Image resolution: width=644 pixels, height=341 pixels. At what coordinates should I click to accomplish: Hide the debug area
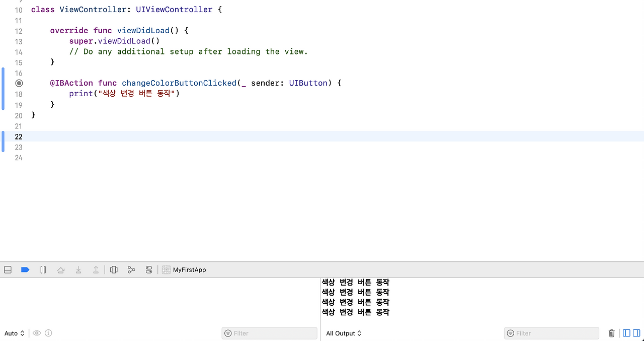pos(8,270)
